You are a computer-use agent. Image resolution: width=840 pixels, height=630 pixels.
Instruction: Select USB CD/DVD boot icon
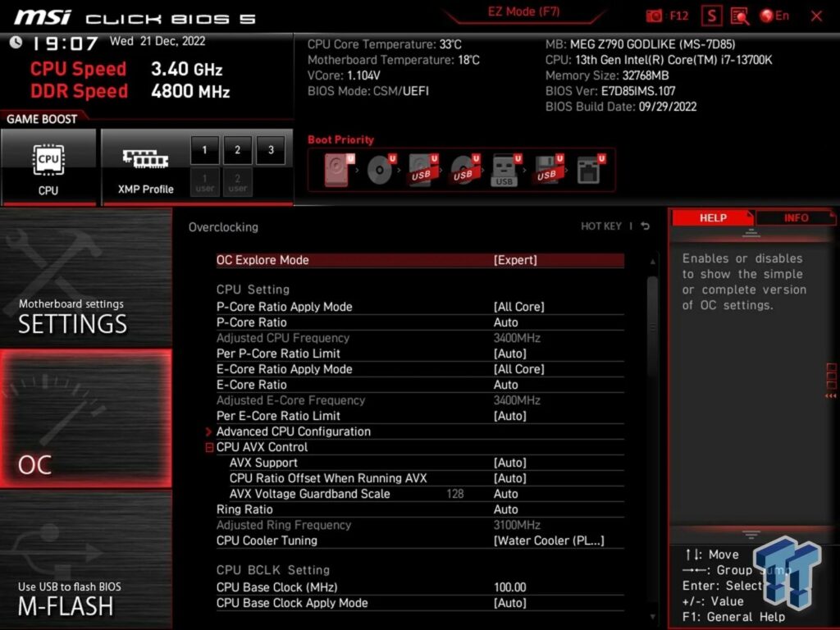465,170
